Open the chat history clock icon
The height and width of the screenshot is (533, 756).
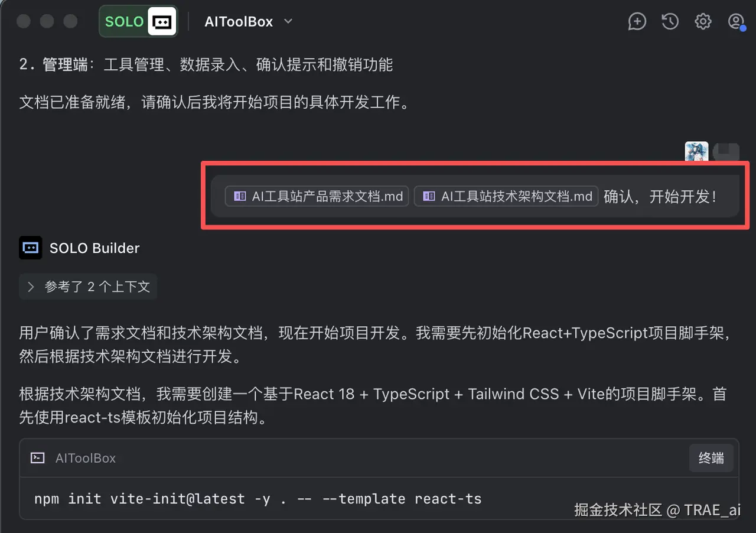coord(670,22)
